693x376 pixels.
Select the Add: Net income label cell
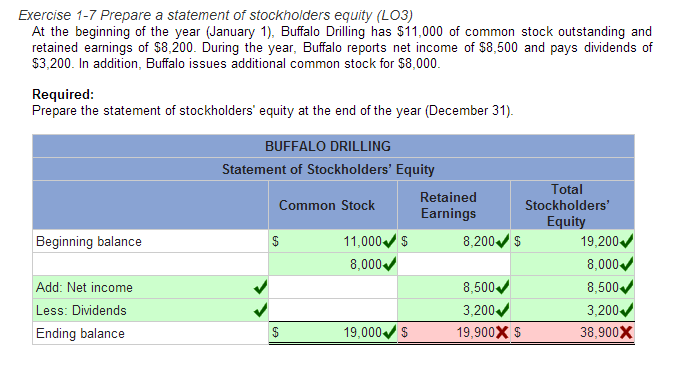(150, 287)
